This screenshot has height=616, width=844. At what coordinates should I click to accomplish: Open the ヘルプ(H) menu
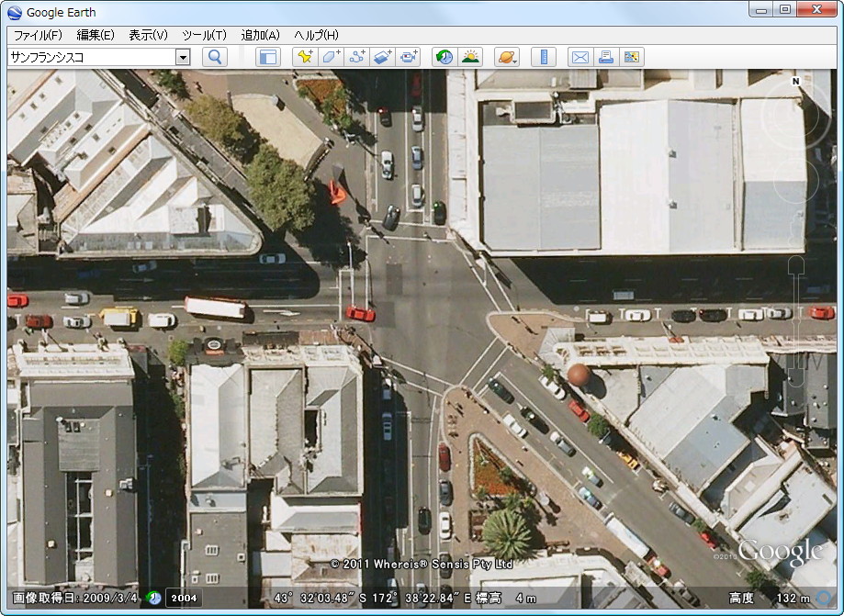tap(317, 36)
